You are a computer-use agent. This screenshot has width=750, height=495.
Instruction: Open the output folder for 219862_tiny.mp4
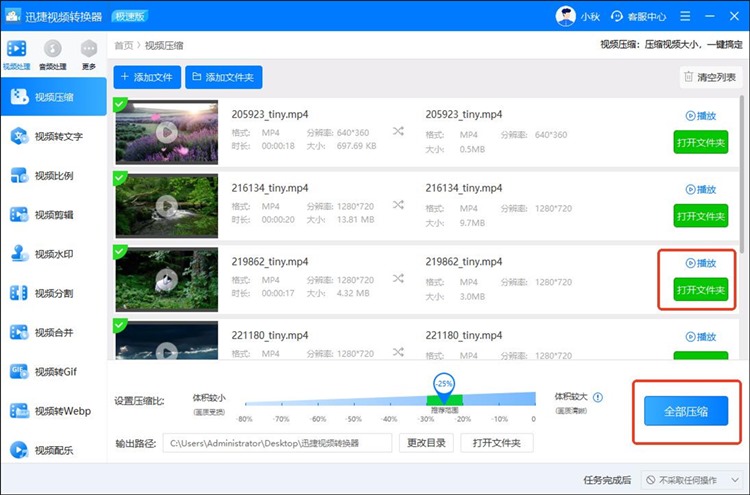pyautogui.click(x=701, y=289)
